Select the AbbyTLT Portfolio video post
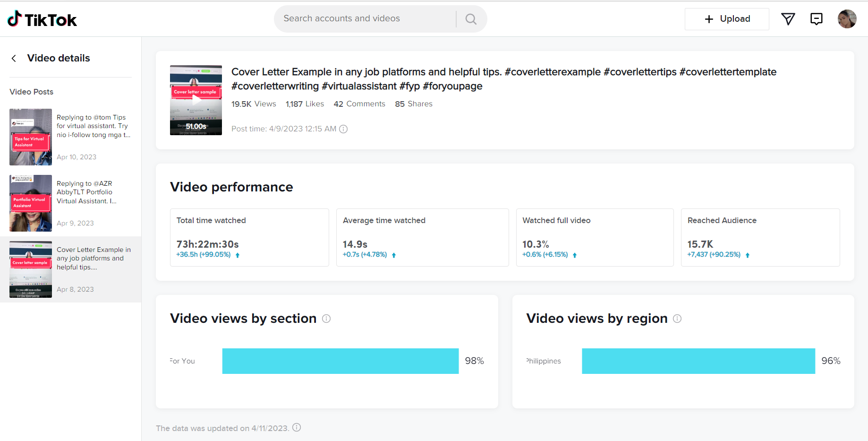 click(x=70, y=203)
